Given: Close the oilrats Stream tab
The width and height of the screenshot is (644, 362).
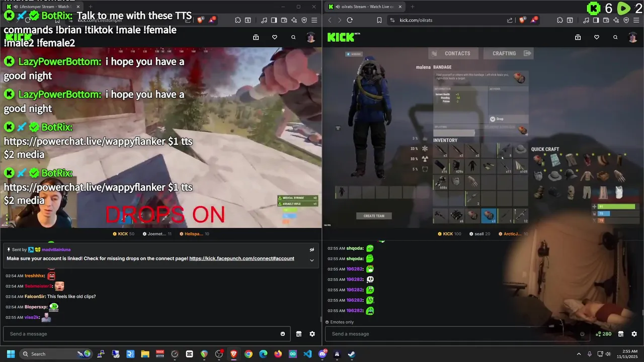Looking at the screenshot, I should coord(400,7).
